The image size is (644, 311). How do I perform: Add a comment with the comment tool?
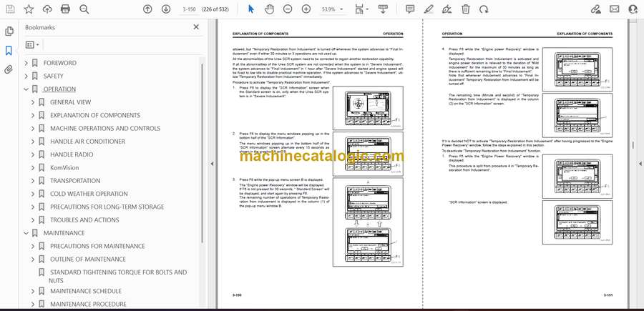click(x=410, y=9)
